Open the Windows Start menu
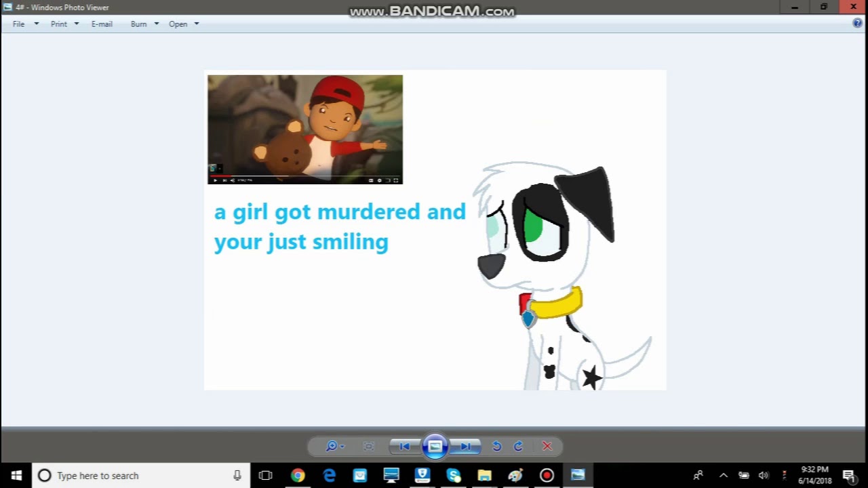This screenshot has width=868, height=488. coord(16,475)
